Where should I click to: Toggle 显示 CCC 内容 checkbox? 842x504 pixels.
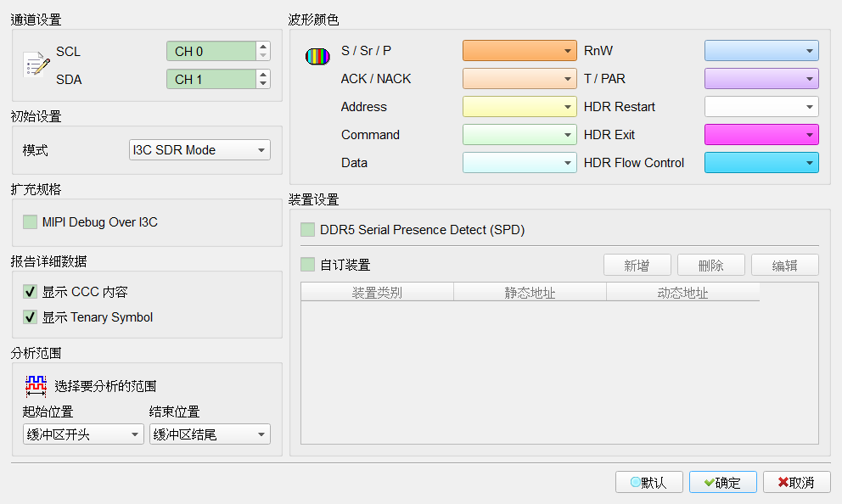pyautogui.click(x=30, y=291)
